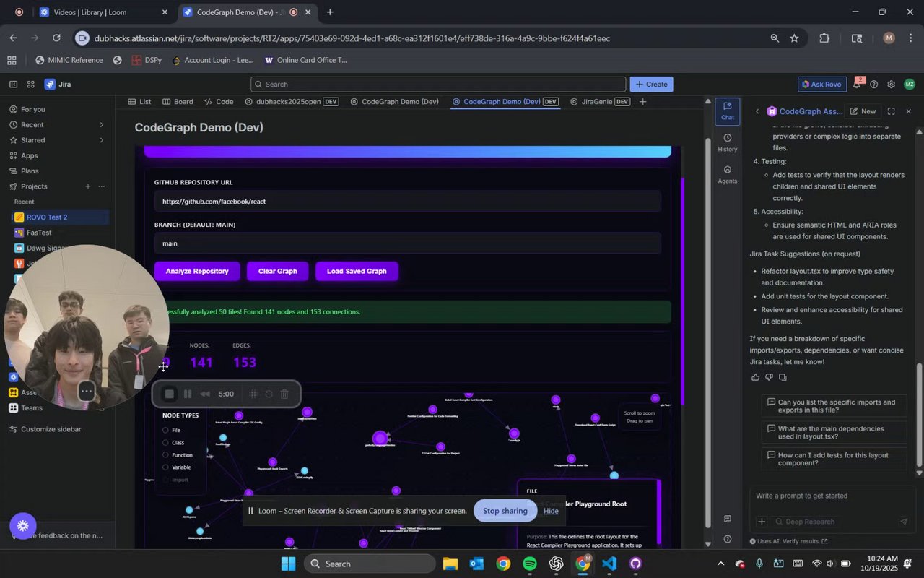924x578 pixels.
Task: Click Stop sharing in the Loom banner
Action: point(505,511)
